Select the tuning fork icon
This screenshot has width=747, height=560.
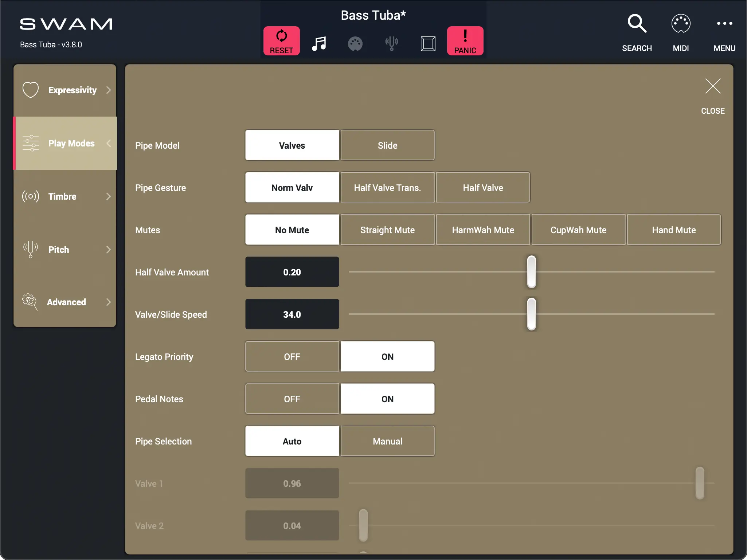pyautogui.click(x=391, y=43)
